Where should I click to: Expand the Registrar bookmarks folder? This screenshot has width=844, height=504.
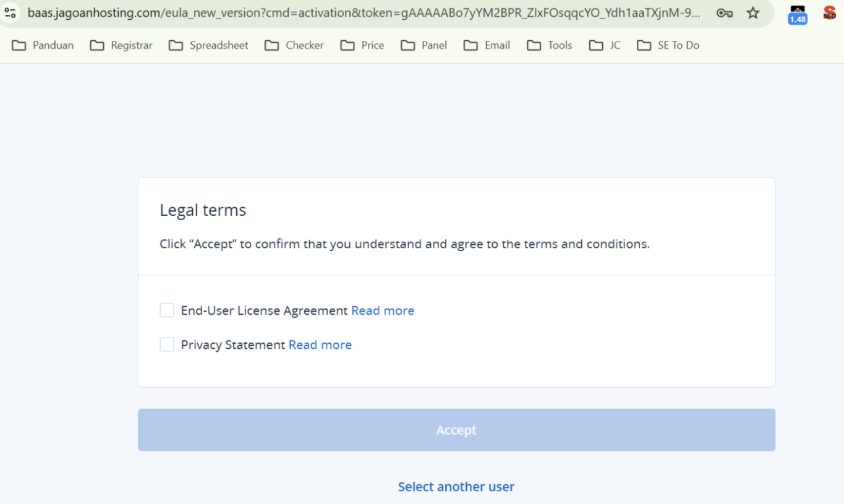click(121, 45)
